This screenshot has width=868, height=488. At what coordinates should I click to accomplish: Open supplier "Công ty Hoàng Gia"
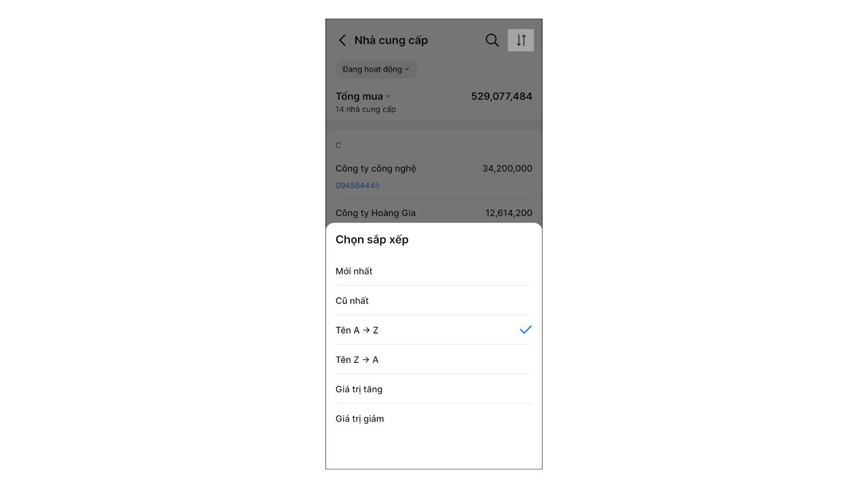(x=375, y=213)
